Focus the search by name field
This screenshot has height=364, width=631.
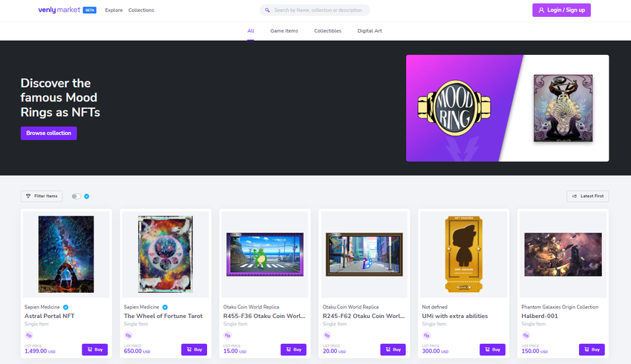(315, 10)
